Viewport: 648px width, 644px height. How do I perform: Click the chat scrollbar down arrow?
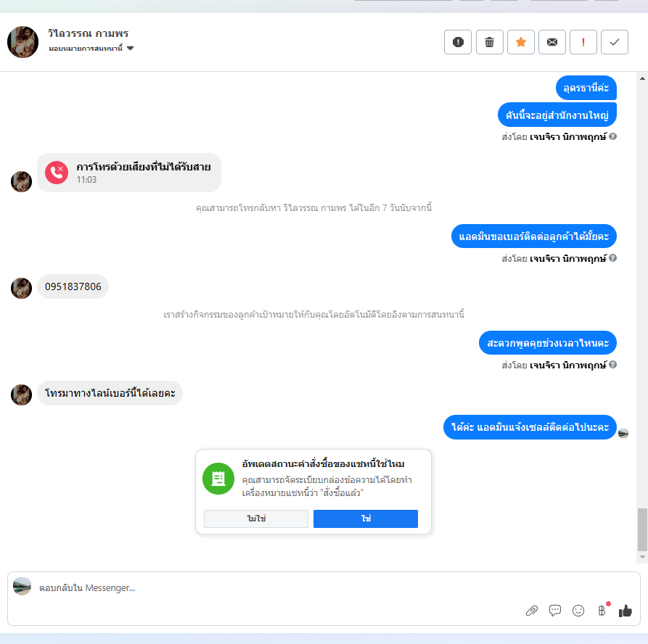tap(642, 557)
